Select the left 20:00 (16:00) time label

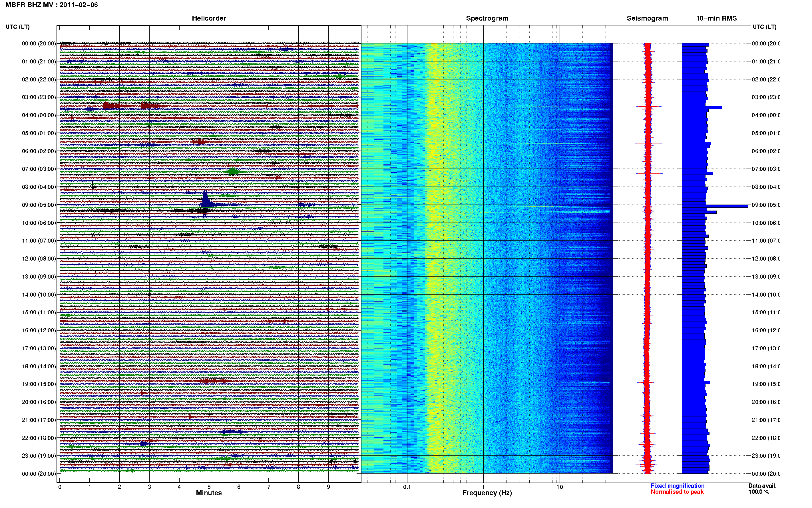39,402
